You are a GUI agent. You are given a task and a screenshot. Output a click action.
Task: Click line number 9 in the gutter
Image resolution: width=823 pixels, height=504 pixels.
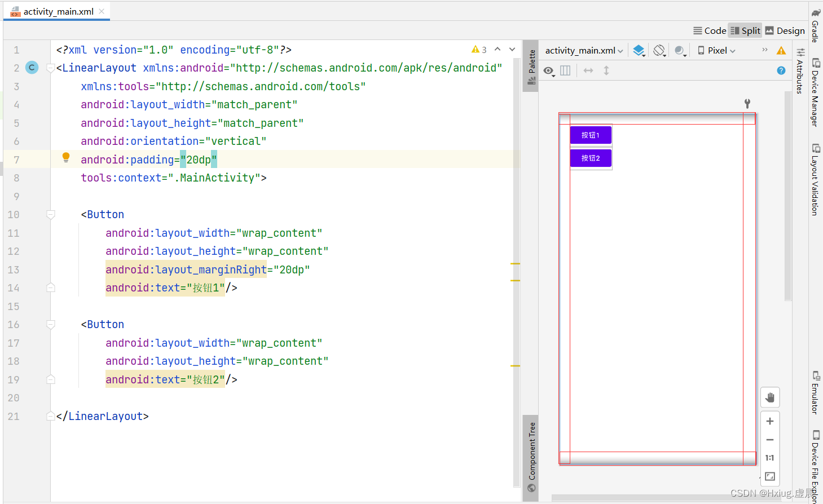pos(16,196)
